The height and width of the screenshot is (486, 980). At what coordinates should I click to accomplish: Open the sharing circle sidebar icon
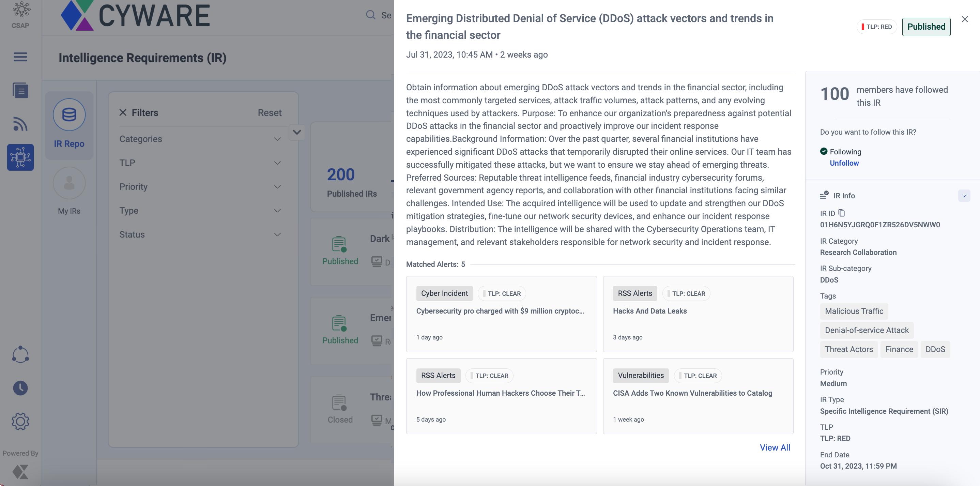click(x=20, y=354)
